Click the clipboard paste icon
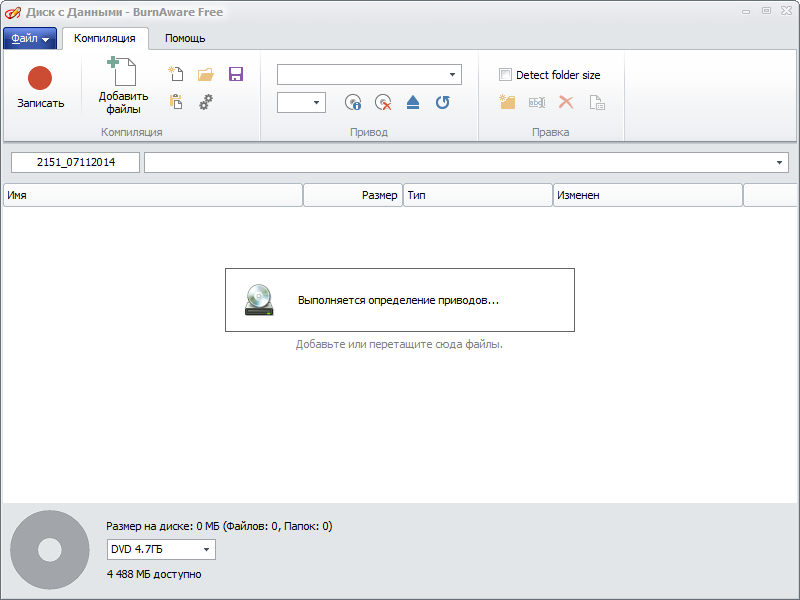This screenshot has width=800, height=600. [176, 102]
